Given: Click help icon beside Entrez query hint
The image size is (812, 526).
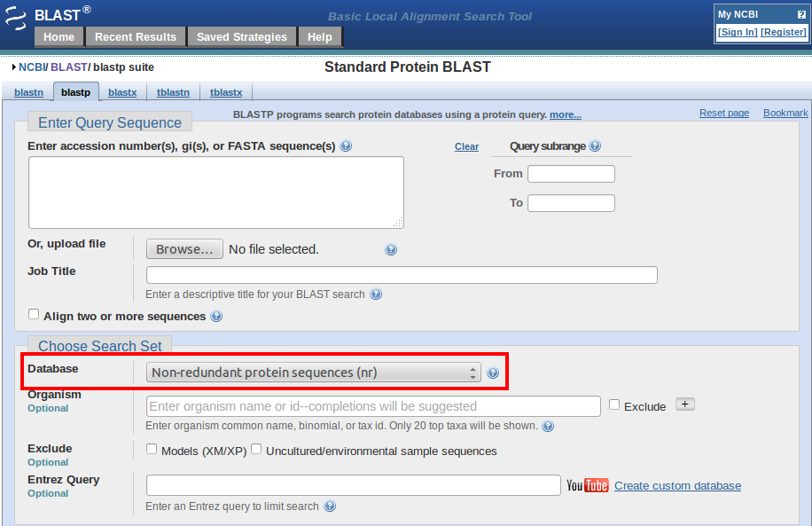Looking at the screenshot, I should (330, 506).
